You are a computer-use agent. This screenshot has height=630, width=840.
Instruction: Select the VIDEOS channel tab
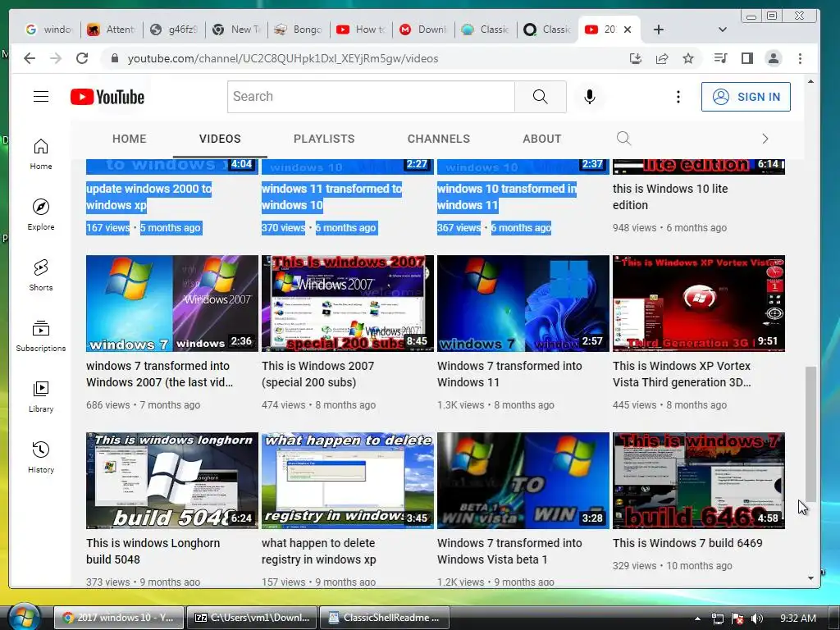tap(220, 139)
